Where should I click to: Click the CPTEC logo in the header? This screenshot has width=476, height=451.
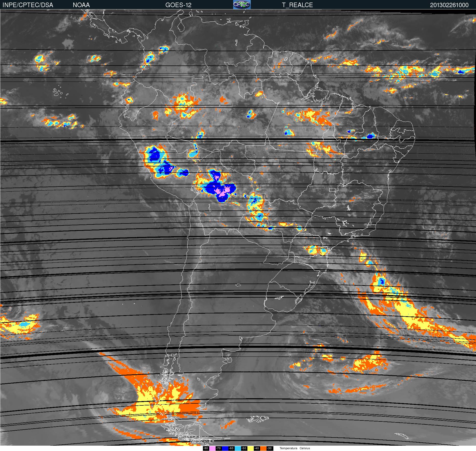(242, 5)
